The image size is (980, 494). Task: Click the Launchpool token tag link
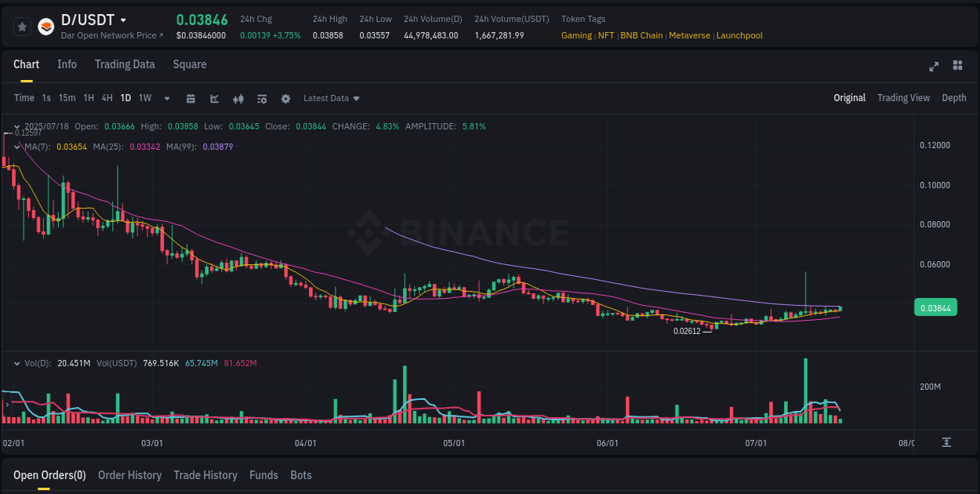pos(739,35)
